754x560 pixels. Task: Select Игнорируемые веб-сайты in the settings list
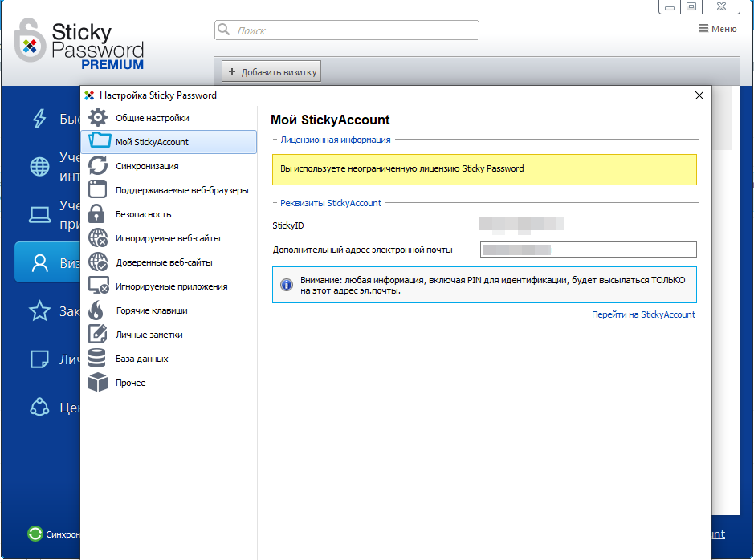tap(169, 237)
